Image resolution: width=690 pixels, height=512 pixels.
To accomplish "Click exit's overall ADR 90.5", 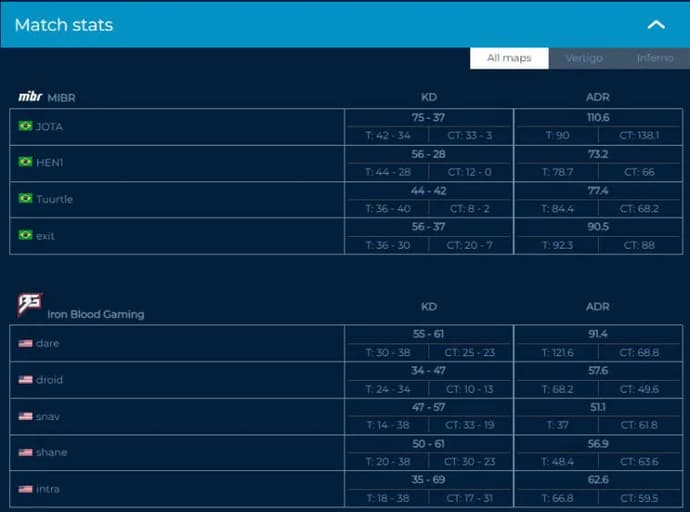I will click(x=598, y=227).
